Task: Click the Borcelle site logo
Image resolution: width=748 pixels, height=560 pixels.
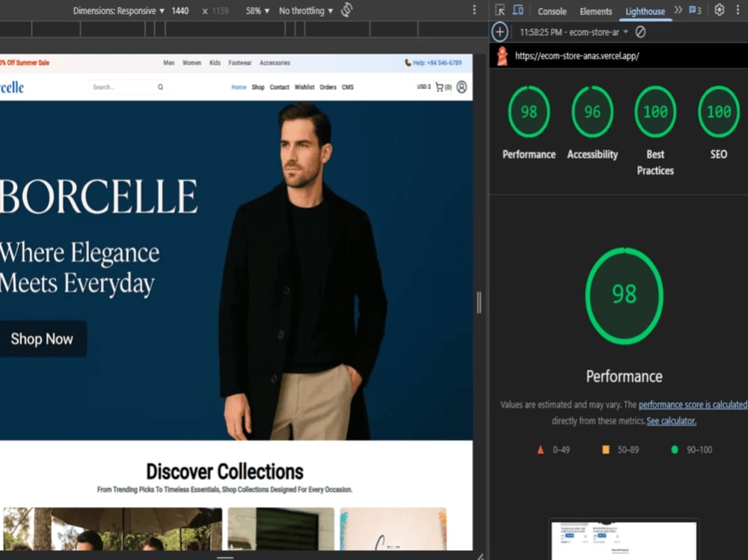Action: pos(11,87)
